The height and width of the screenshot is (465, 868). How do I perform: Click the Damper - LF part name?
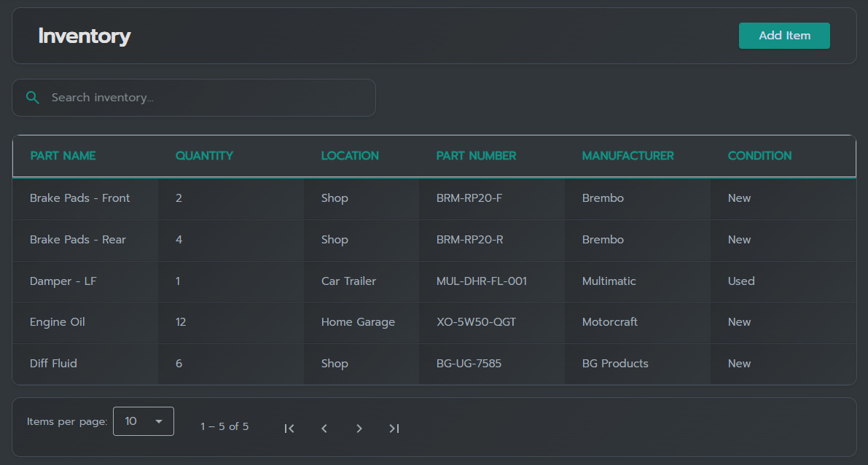click(63, 281)
